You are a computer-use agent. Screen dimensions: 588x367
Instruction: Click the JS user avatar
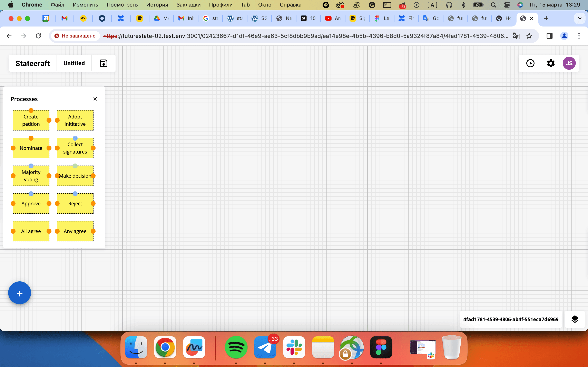coord(569,63)
